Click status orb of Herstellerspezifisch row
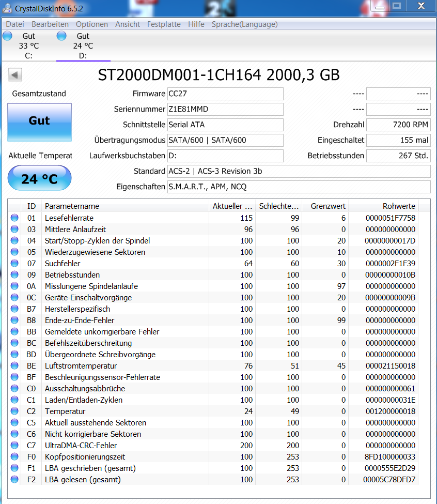The width and height of the screenshot is (437, 504). coord(14,309)
